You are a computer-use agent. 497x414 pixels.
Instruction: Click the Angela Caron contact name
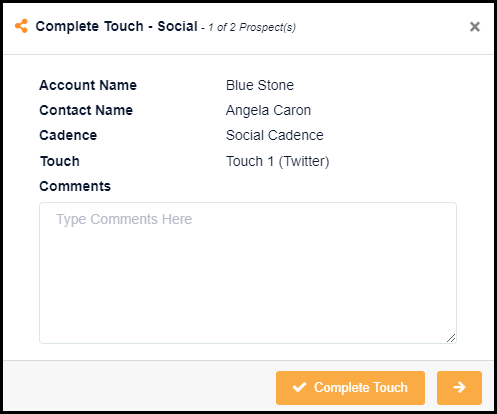[x=268, y=110]
